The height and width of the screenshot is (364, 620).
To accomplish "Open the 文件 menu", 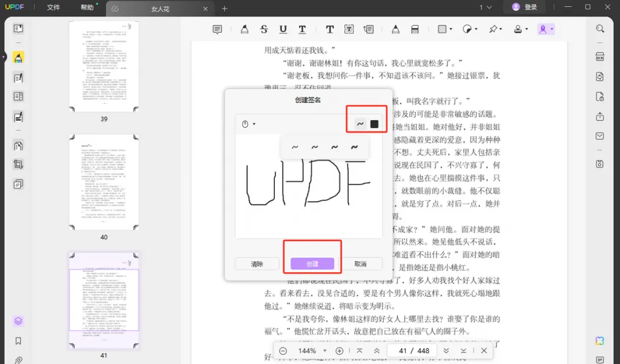I will (53, 7).
